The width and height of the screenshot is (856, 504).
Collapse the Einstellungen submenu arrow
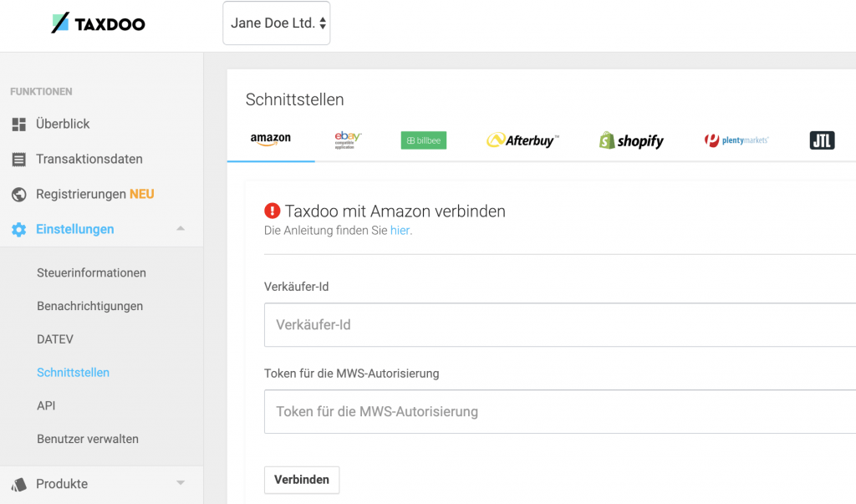click(x=181, y=228)
